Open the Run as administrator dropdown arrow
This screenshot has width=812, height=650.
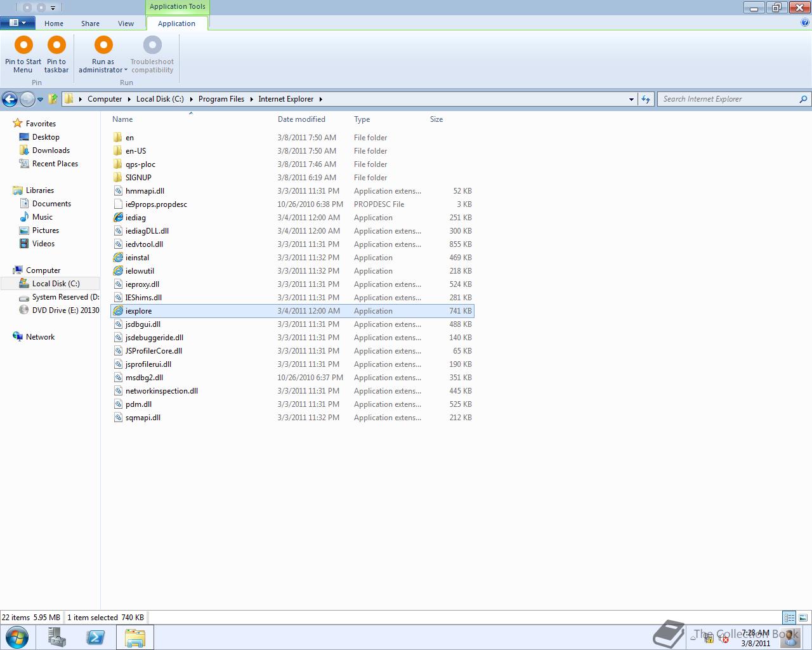tap(126, 70)
